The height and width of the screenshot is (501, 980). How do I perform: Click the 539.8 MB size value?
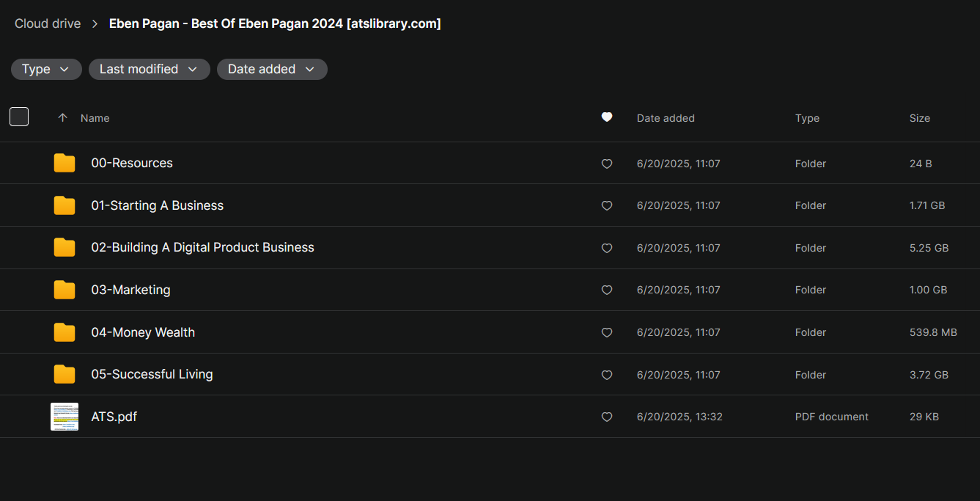click(933, 332)
